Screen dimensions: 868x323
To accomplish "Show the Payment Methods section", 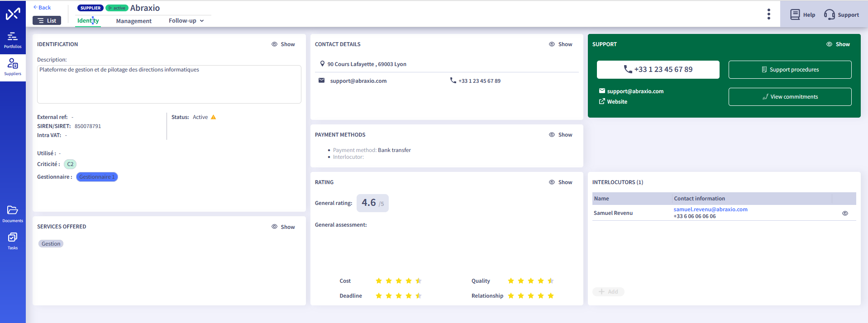I will pos(561,135).
